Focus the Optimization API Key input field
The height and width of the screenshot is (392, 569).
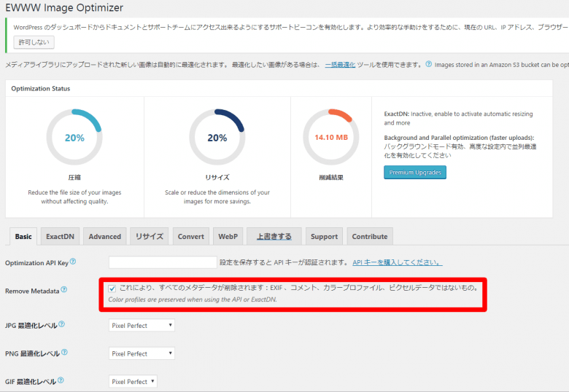163,262
